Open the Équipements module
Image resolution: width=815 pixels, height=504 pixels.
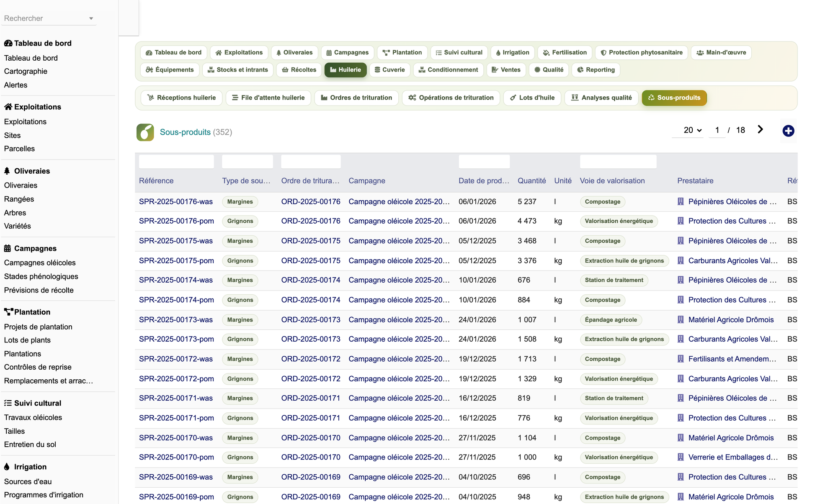tap(170, 69)
